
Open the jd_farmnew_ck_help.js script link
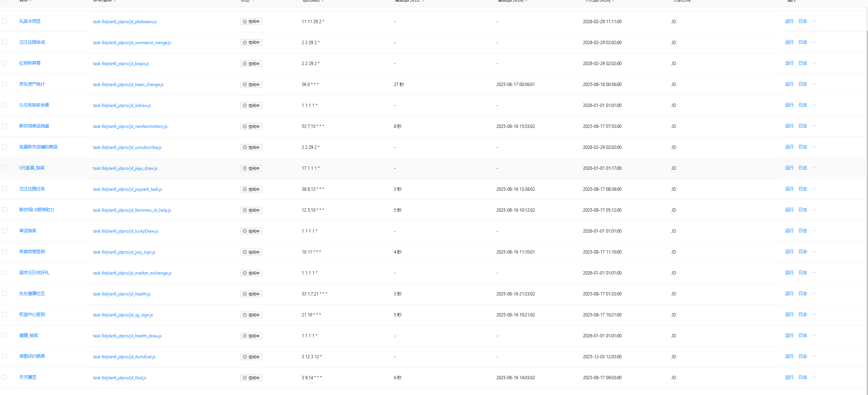pos(132,210)
